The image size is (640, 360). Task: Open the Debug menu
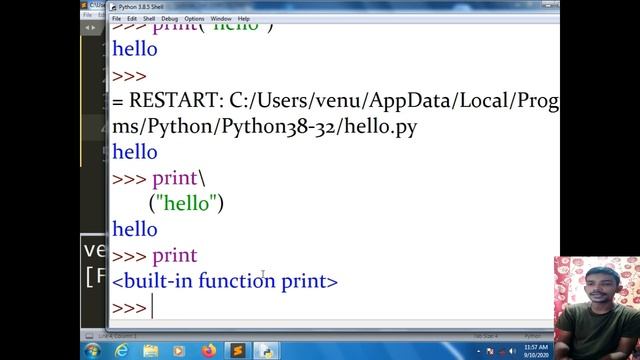(x=169, y=19)
